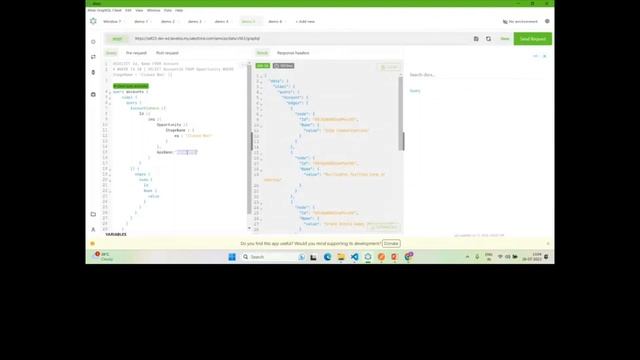Switch to the demo 2 tab
Viewport: 640px width, 360px height.
pos(168,22)
